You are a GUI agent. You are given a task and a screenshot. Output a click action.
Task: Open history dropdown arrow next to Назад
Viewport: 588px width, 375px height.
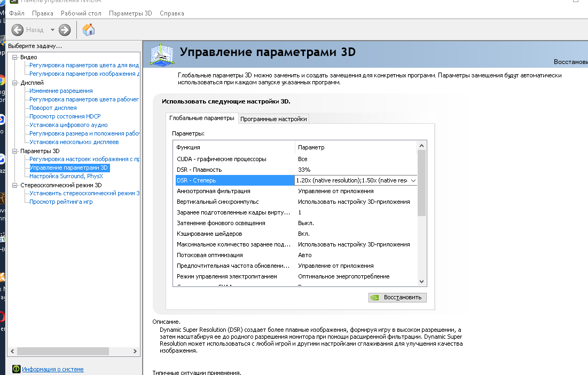[52, 30]
